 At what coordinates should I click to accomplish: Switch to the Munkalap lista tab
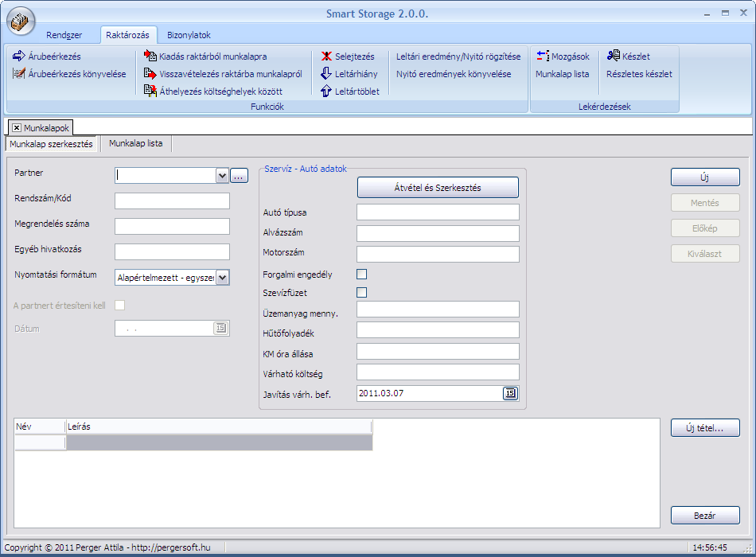(136, 143)
